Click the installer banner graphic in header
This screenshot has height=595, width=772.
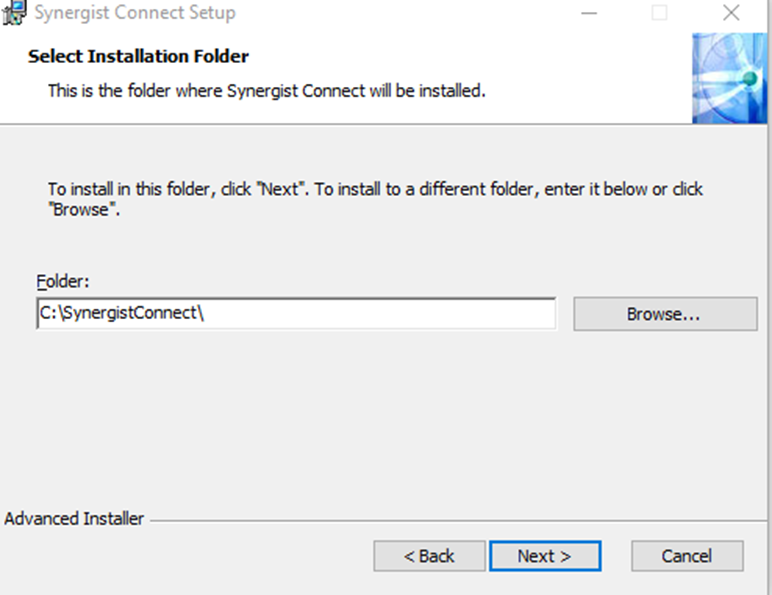pos(729,79)
